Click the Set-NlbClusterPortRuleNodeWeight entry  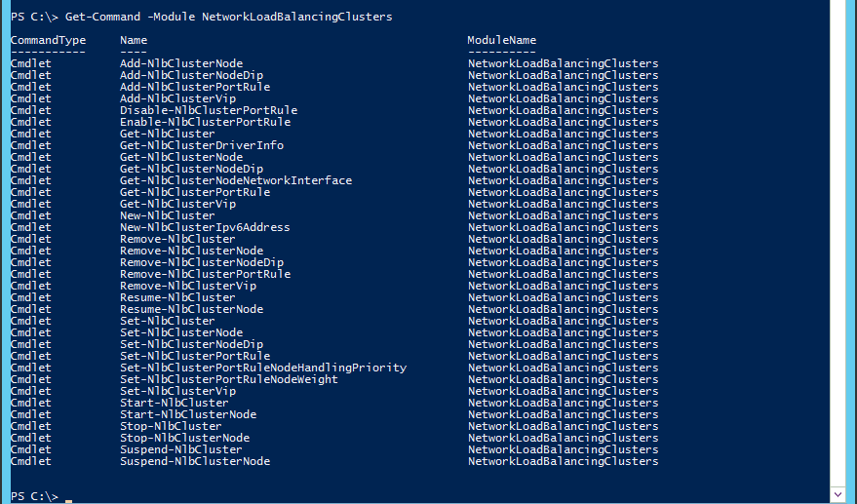[x=229, y=379]
